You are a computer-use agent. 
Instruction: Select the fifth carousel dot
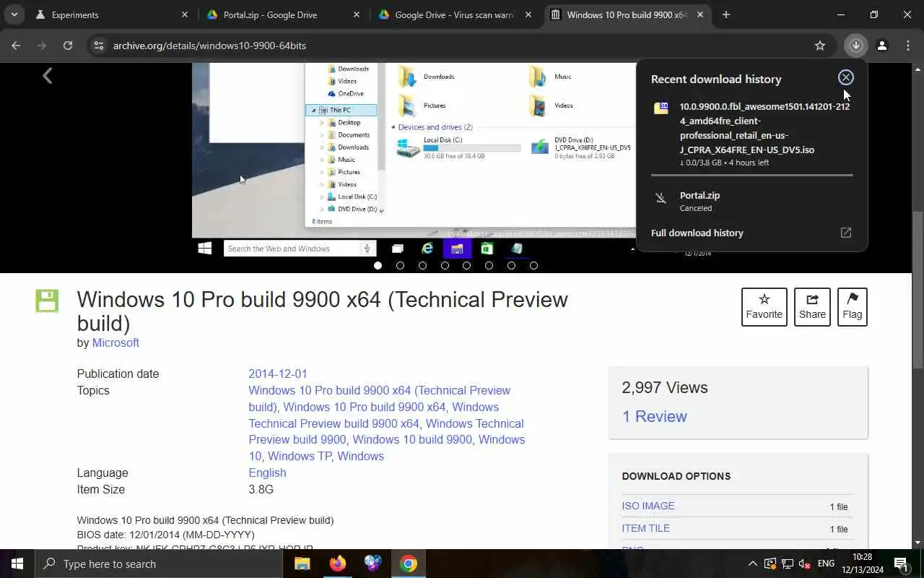tap(466, 265)
